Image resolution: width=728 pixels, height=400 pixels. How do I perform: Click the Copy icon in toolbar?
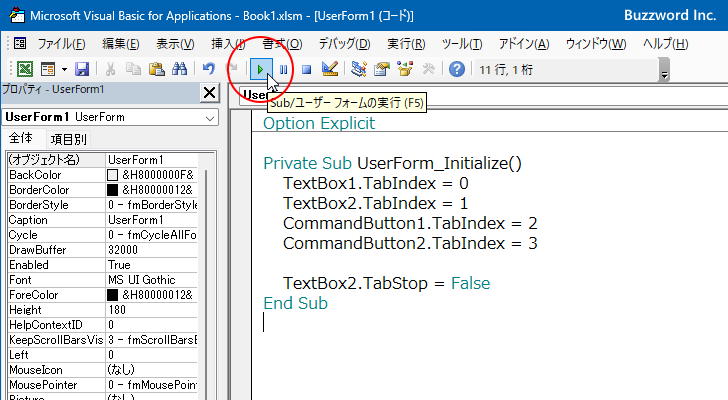pyautogui.click(x=134, y=69)
